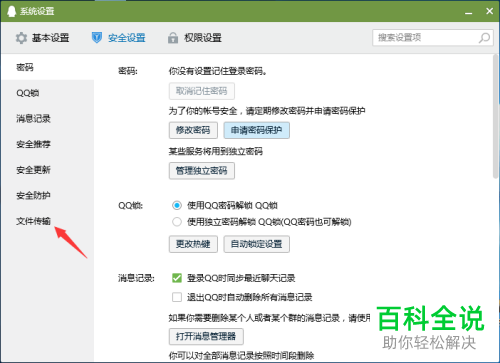The image size is (500, 363).
Task: Switch to the 安全设置 tab
Action: coord(118,38)
